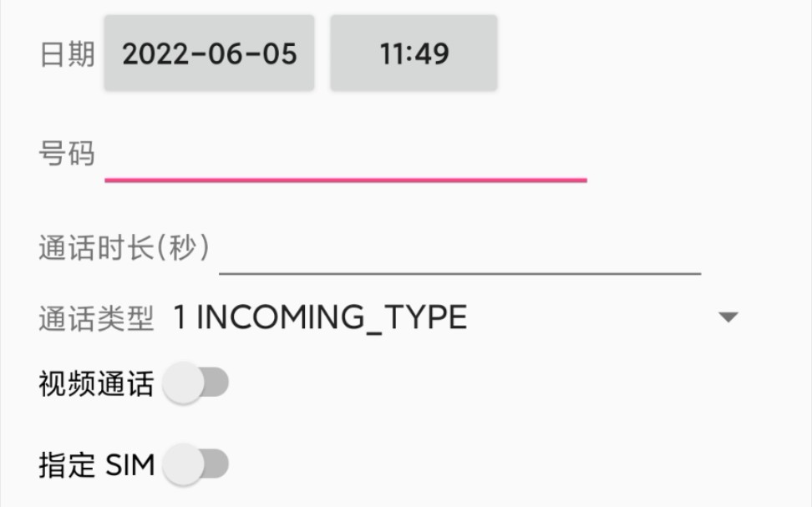The image size is (812, 507).
Task: Click the 通话类型 label text
Action: [96, 318]
